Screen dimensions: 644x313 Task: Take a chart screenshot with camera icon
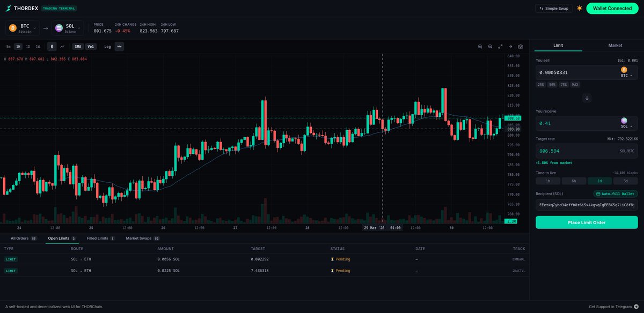(521, 47)
